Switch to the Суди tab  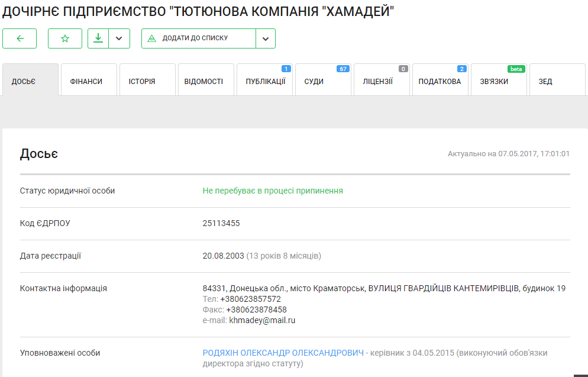click(x=323, y=81)
